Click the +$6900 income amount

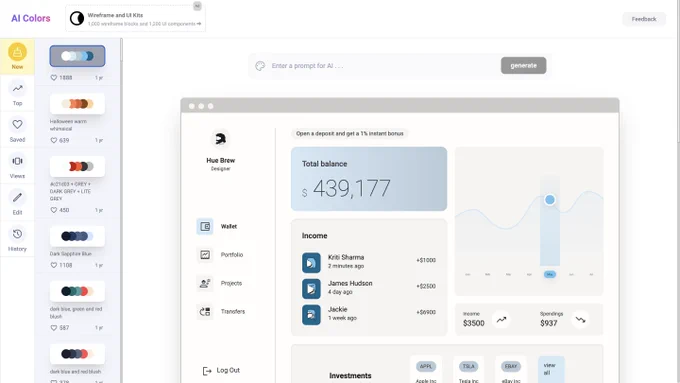point(426,312)
